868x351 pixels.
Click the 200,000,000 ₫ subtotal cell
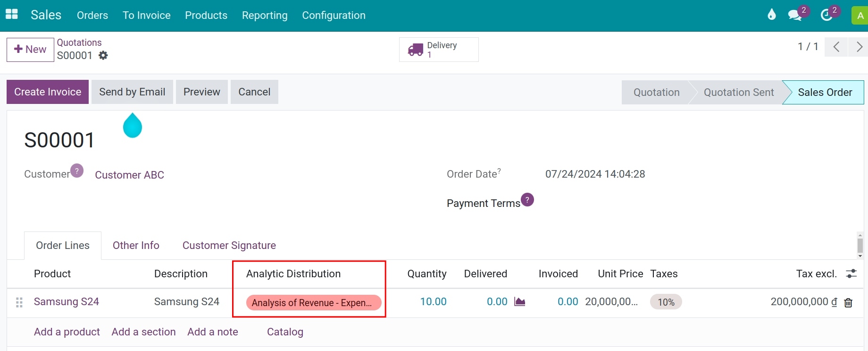[x=804, y=301]
